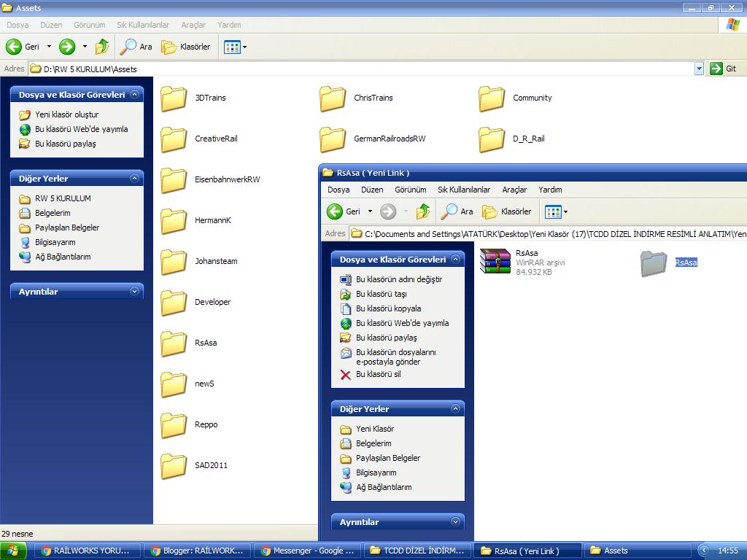Click Bu klasörü kopyala link
The image size is (747, 560).
coord(381,308)
